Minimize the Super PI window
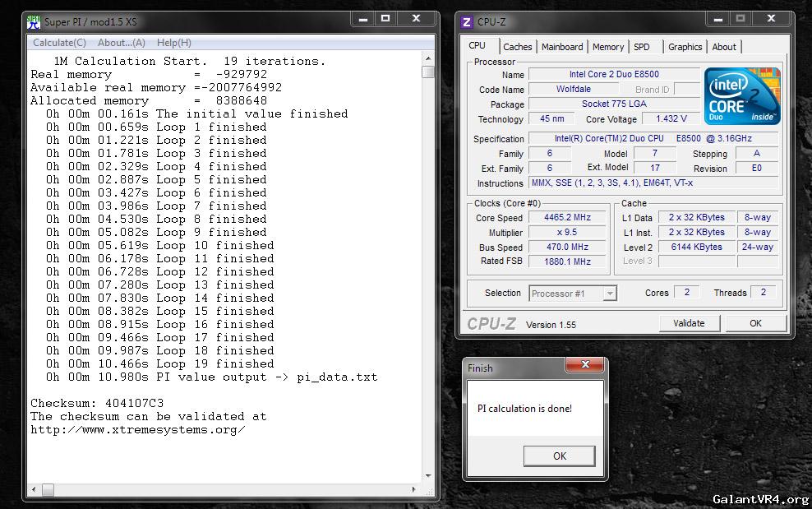Image resolution: width=812 pixels, height=509 pixels. pyautogui.click(x=362, y=19)
